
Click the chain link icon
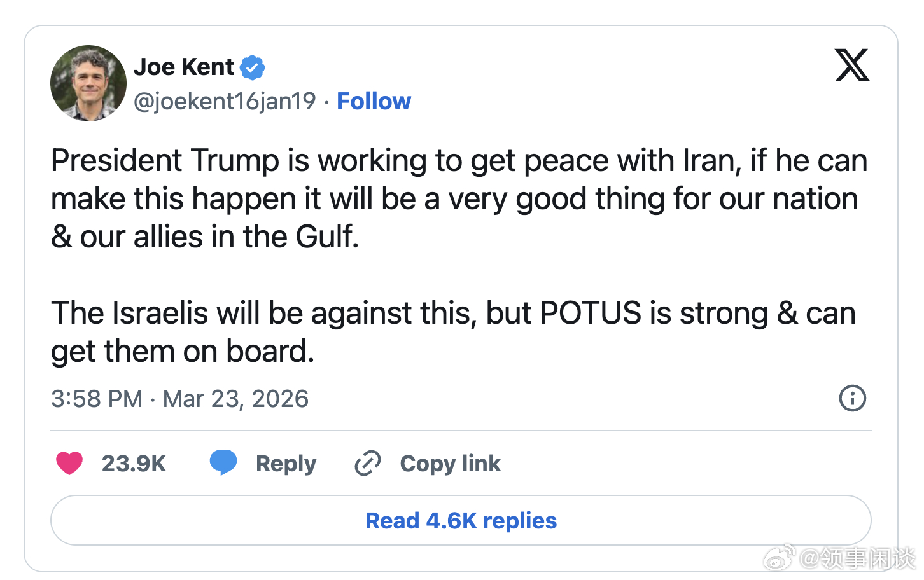click(368, 463)
